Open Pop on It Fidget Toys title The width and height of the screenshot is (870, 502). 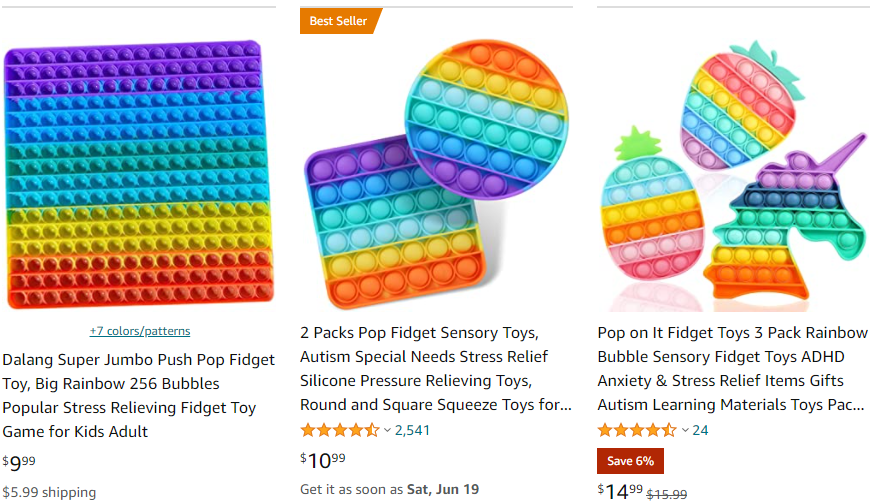tap(733, 369)
